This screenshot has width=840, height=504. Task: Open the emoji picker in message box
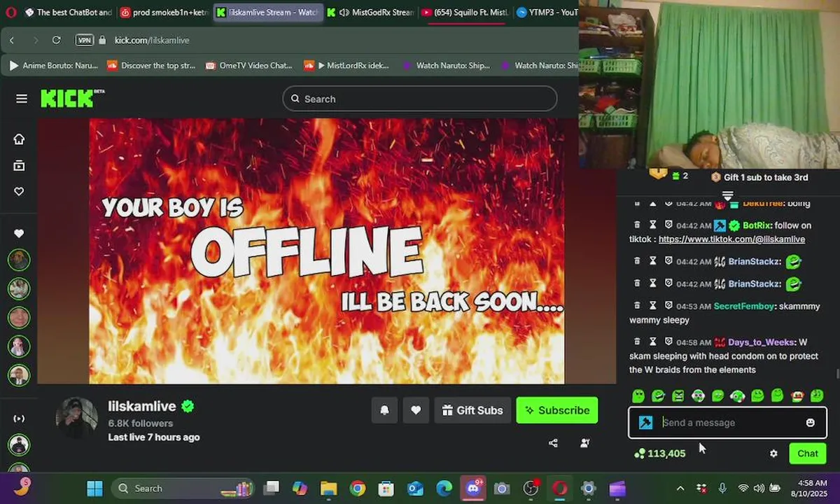pyautogui.click(x=811, y=422)
